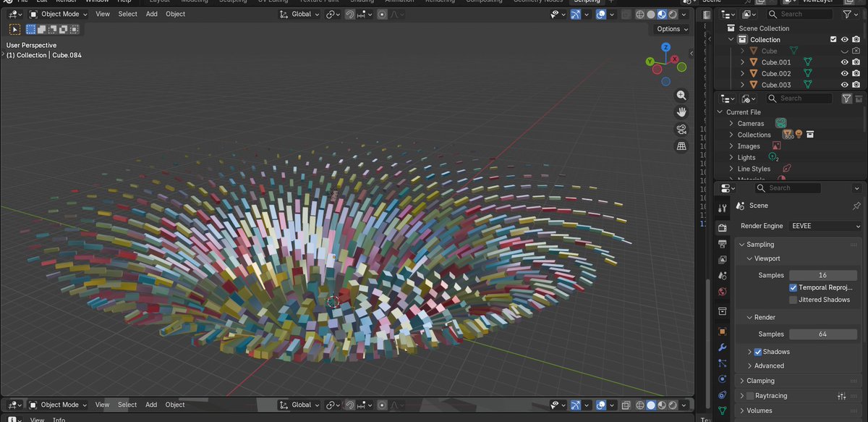Expand the Cameras data-block row
Viewport: 868px width, 422px height.
point(731,124)
